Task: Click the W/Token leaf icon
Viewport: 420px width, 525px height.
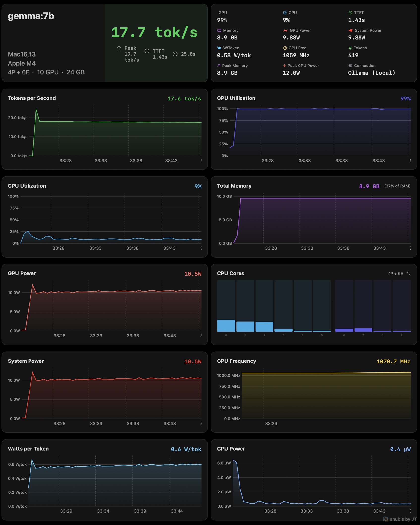Action: tap(219, 48)
